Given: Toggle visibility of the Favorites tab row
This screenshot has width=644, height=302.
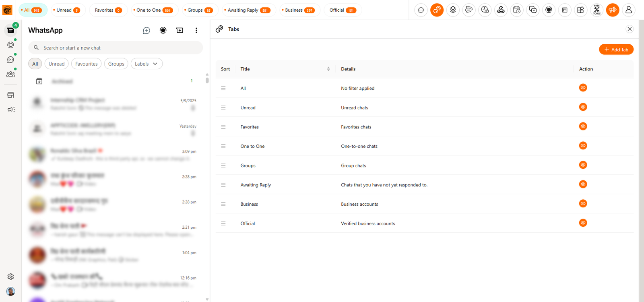Looking at the screenshot, I should (x=583, y=126).
